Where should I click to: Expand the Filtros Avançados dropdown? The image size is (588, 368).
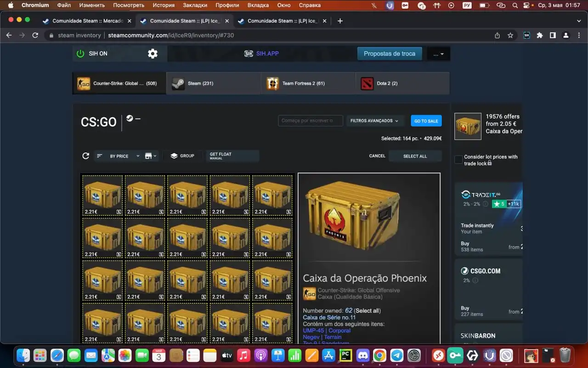375,121
